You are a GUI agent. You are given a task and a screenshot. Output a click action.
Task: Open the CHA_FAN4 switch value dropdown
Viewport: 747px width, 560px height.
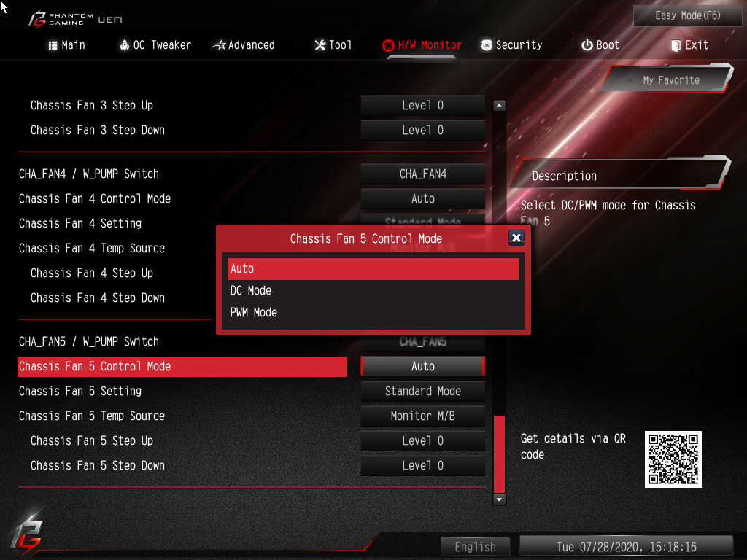pyautogui.click(x=423, y=174)
